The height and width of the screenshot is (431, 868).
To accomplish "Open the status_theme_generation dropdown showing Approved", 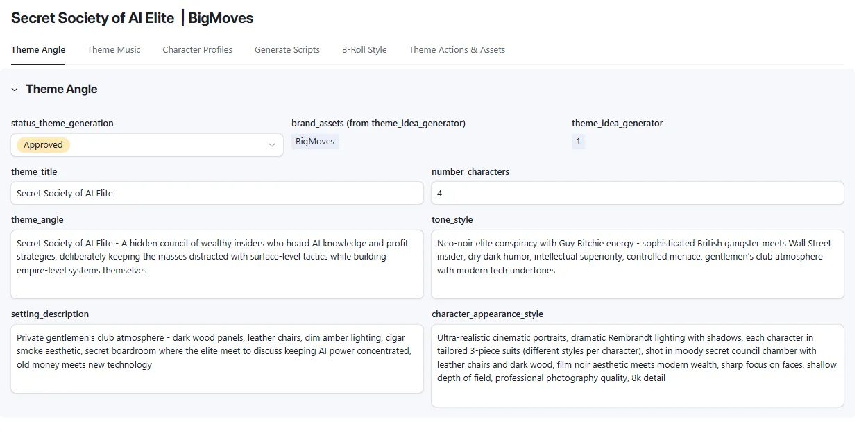I will click(x=147, y=145).
